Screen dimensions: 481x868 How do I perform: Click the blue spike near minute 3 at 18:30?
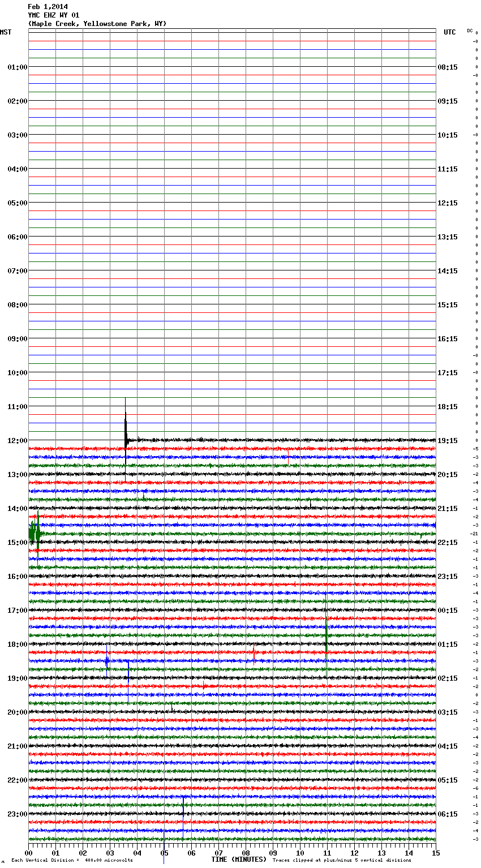[x=107, y=661]
